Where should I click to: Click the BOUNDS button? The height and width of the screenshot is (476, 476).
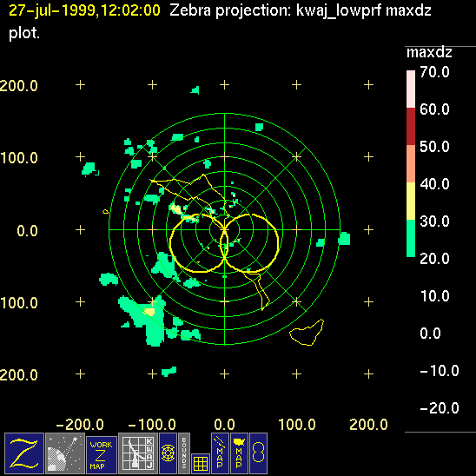pyautogui.click(x=184, y=453)
